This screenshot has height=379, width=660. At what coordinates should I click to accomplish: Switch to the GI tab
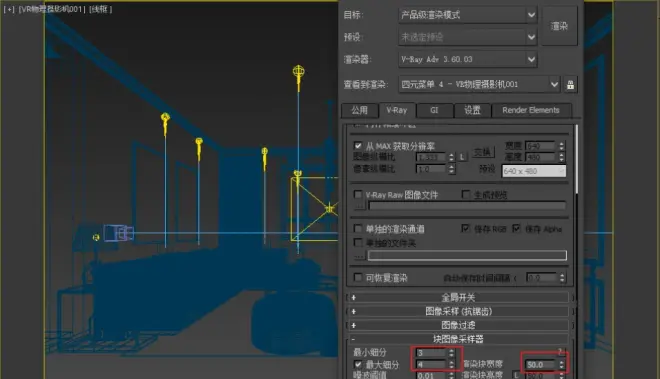click(x=434, y=110)
